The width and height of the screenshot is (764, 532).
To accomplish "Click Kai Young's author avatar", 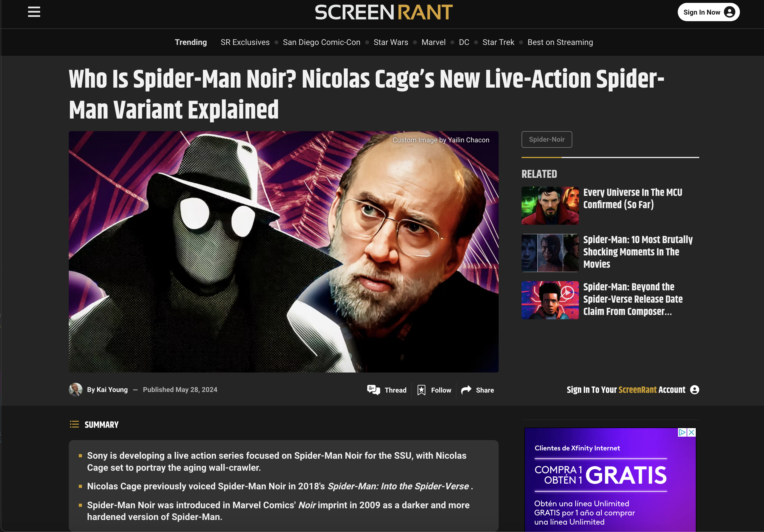I will (76, 389).
